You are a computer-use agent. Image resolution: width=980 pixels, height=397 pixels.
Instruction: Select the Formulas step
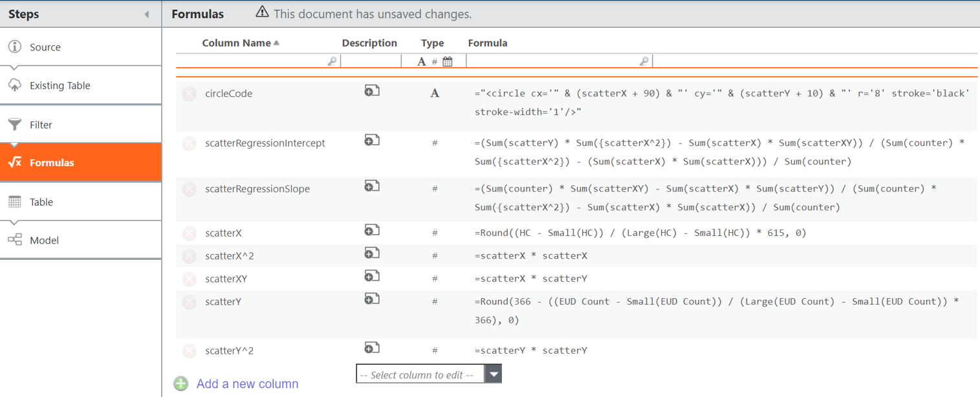(x=80, y=162)
